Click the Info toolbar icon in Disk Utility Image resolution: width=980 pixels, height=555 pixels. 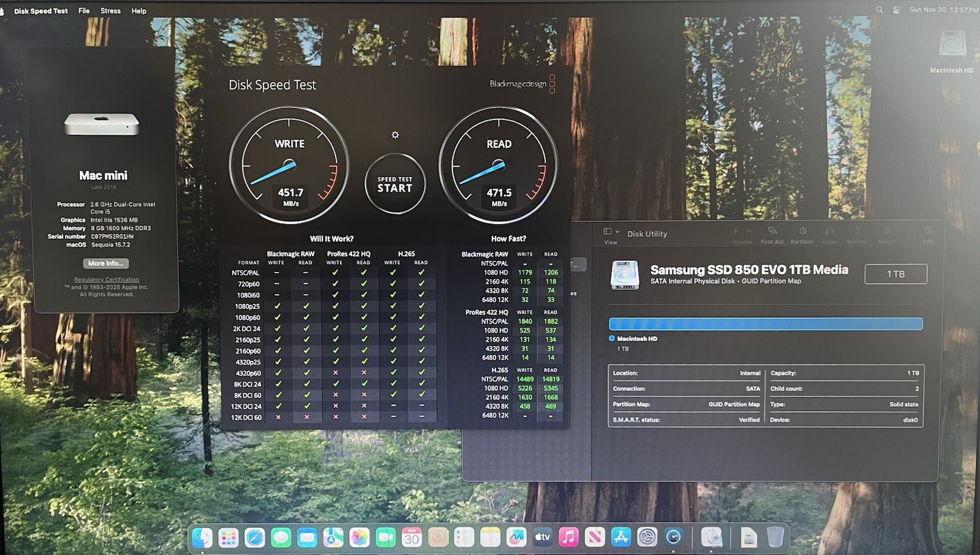click(929, 231)
